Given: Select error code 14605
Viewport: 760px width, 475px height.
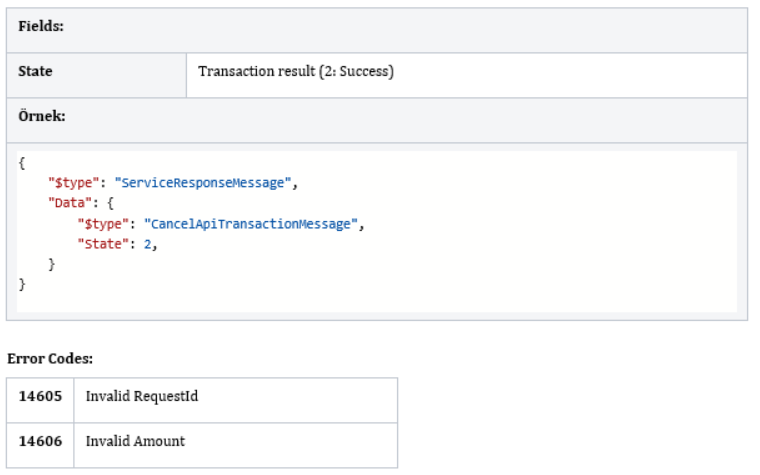Looking at the screenshot, I should coord(40,397).
